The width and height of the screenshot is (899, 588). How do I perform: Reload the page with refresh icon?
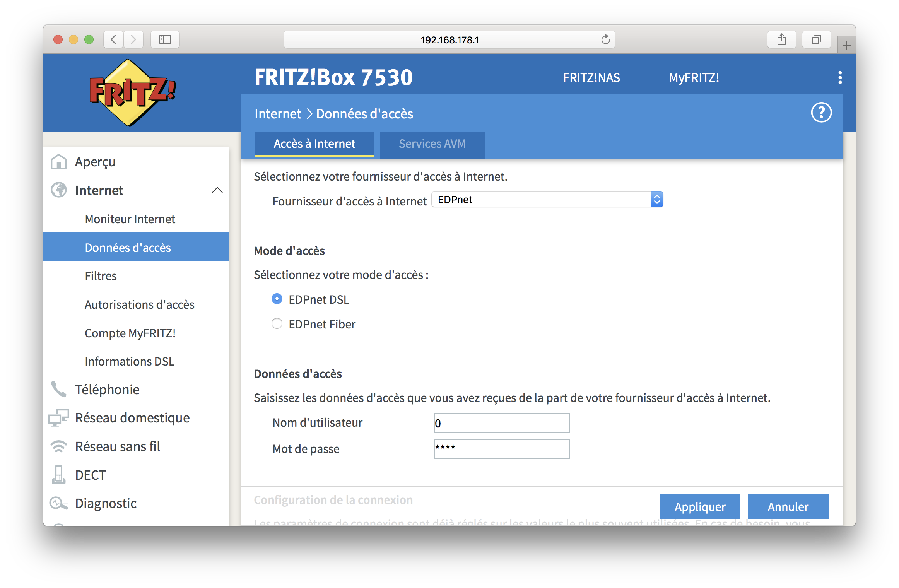[605, 39]
